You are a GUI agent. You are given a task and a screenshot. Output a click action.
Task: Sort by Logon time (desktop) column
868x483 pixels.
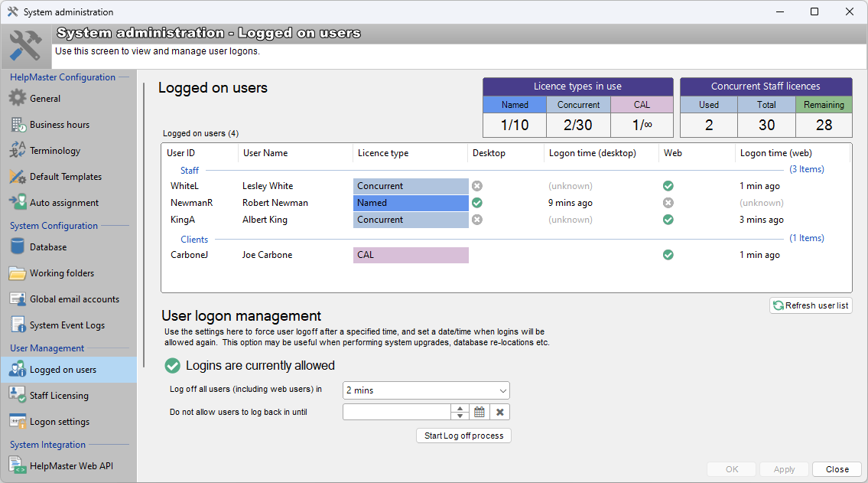coord(602,153)
